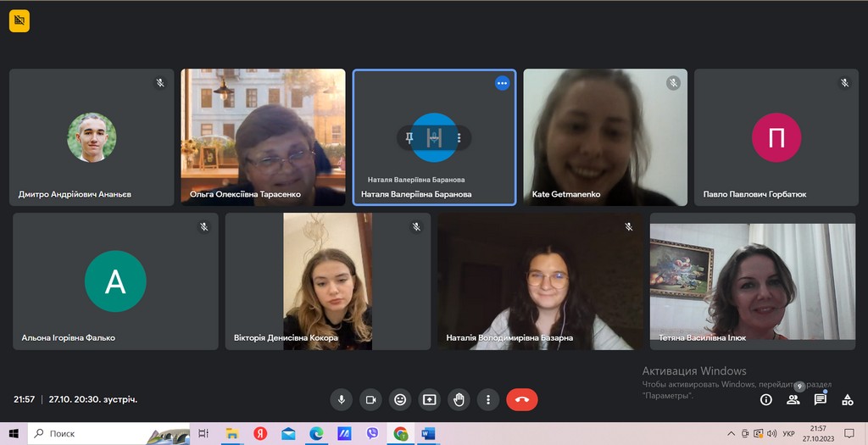Raise hand in the meeting
The width and height of the screenshot is (868, 445).
459,399
